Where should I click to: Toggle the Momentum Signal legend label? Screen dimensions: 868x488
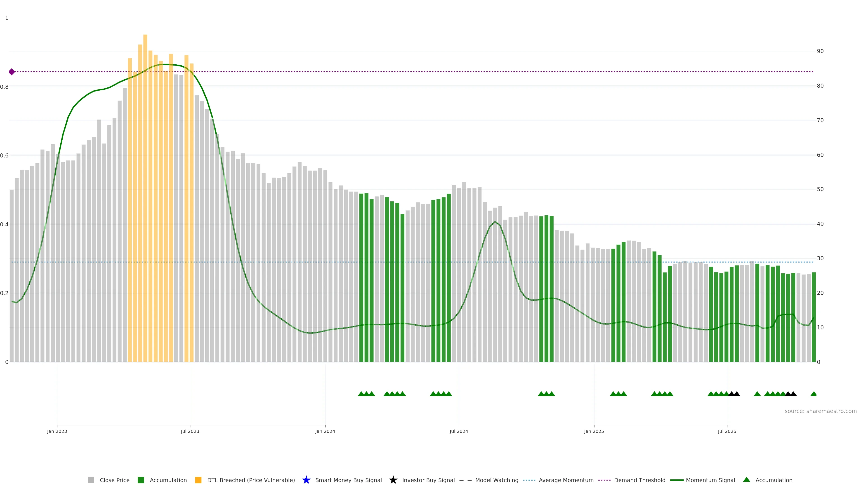click(x=710, y=480)
